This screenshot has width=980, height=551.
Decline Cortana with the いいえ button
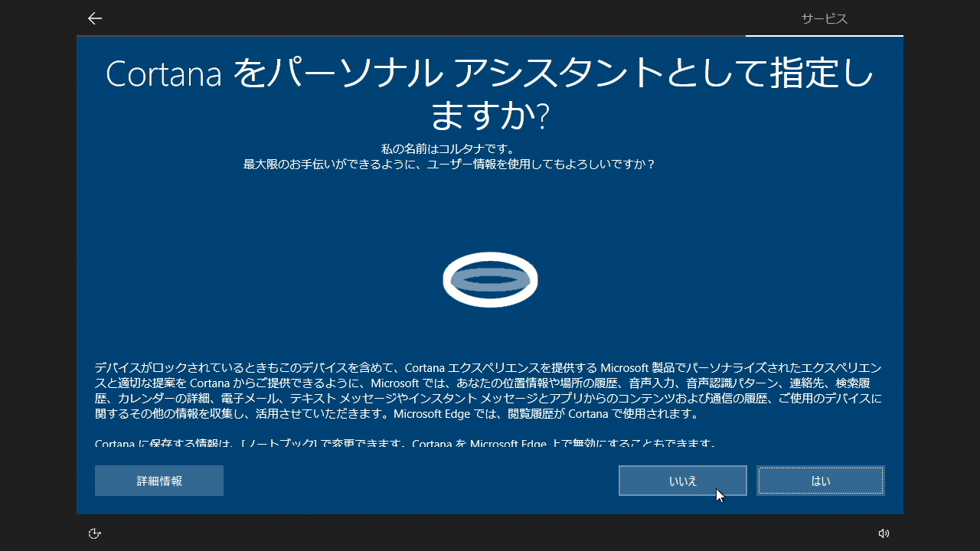tap(683, 481)
